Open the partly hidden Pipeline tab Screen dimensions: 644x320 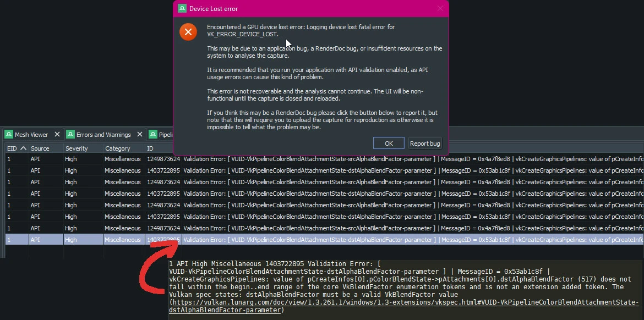tap(161, 135)
